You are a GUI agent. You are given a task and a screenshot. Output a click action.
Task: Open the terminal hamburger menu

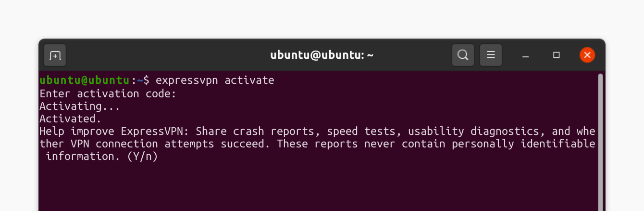(491, 55)
